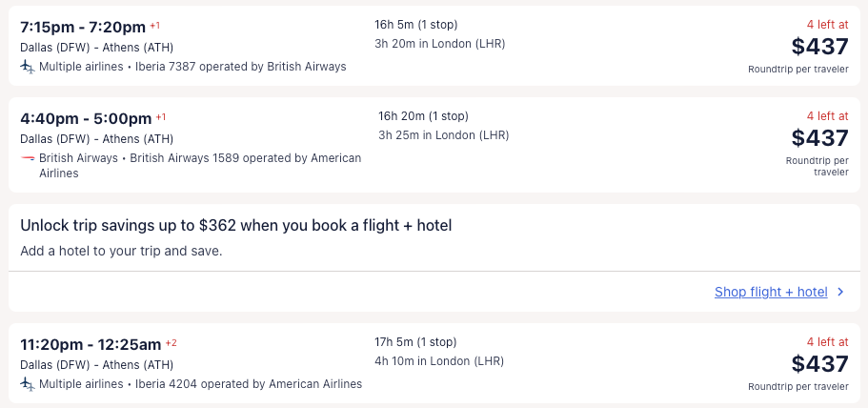Open the Shop flight + hotel link
The height and width of the screenshot is (408, 868).
pos(770,293)
